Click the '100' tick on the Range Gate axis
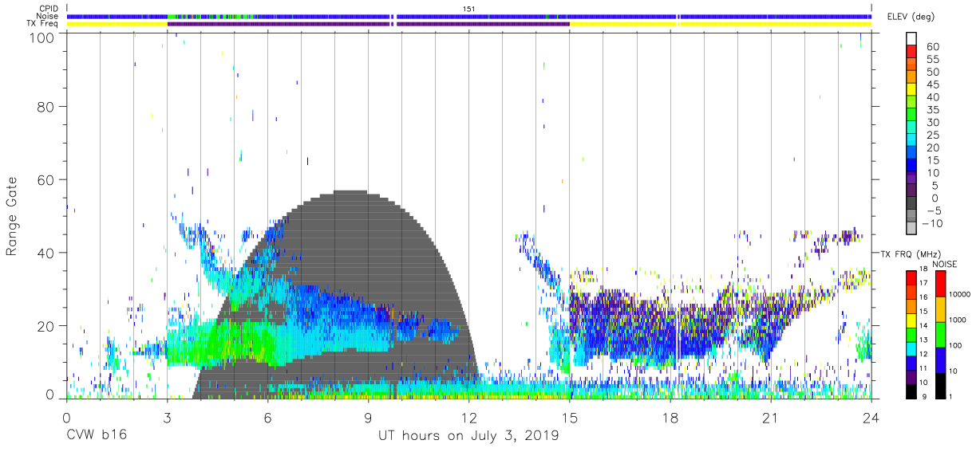 click(40, 37)
